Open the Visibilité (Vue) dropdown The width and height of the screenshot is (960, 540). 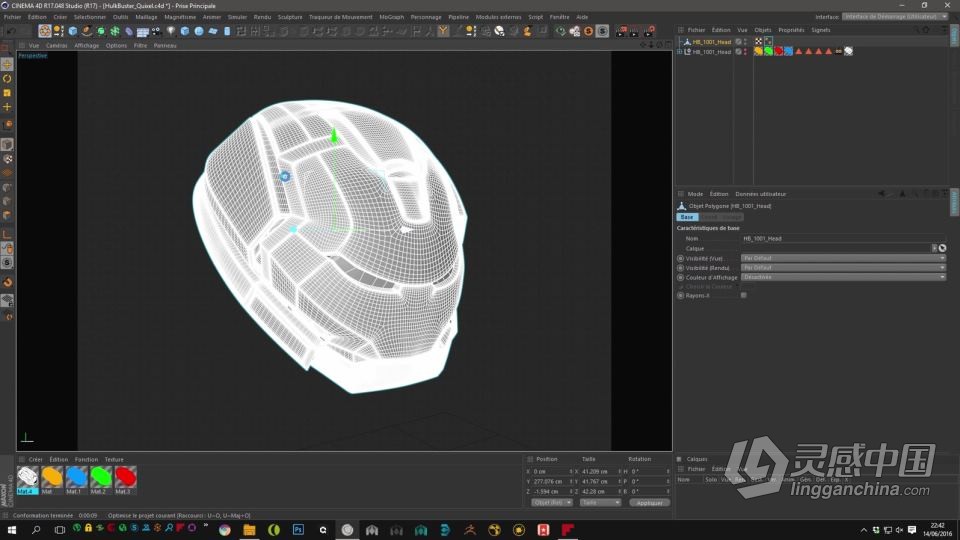844,258
